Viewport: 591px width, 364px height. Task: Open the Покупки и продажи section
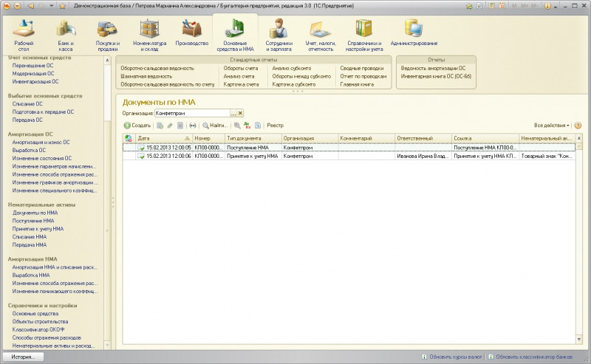click(x=107, y=35)
